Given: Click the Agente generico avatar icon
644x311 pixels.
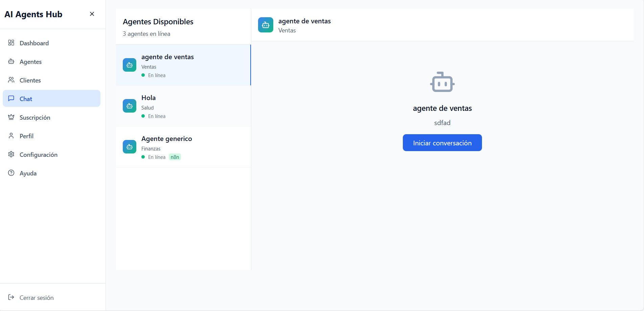Looking at the screenshot, I should 130,147.
